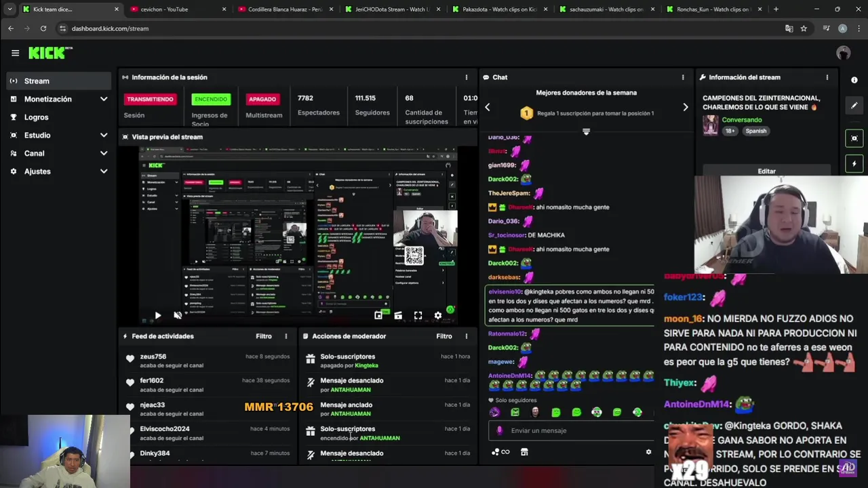868x488 pixels.
Task: Reload the page in the browser
Action: 43,28
